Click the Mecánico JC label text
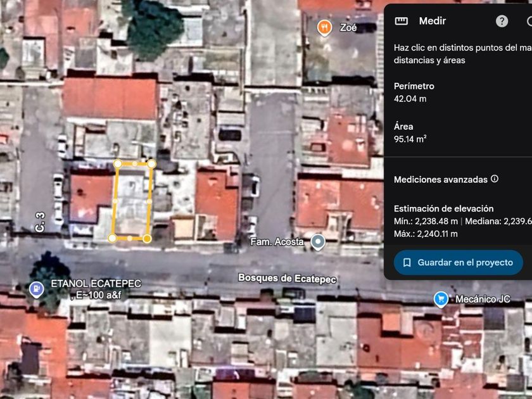Image resolution: width=532 pixels, height=399 pixels. (x=483, y=299)
